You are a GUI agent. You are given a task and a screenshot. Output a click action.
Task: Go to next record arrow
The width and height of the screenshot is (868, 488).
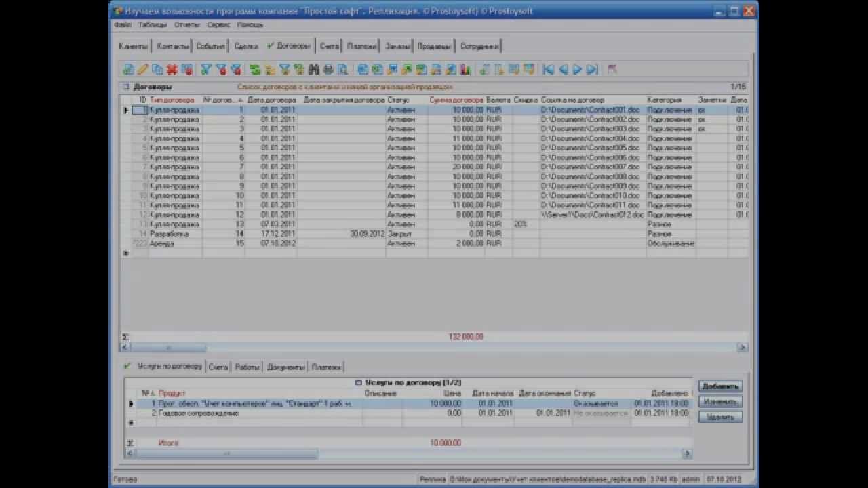(578, 69)
